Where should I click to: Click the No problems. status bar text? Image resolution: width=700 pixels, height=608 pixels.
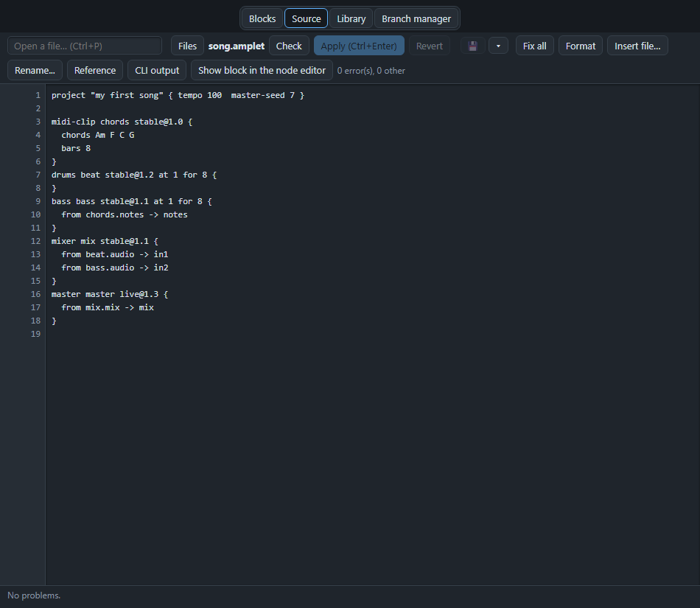[x=34, y=595]
